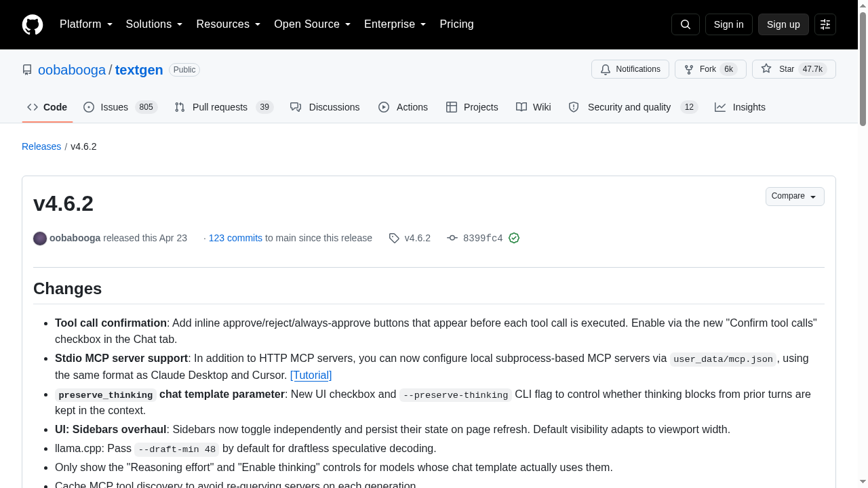This screenshot has width=868, height=488.
Task: Open the oobabooga owner link
Action: tap(72, 70)
